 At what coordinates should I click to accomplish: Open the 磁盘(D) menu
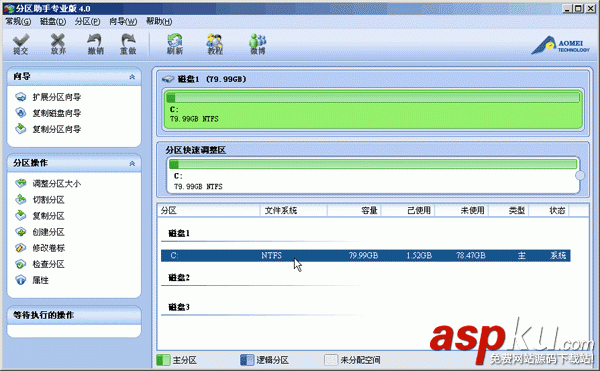53,21
